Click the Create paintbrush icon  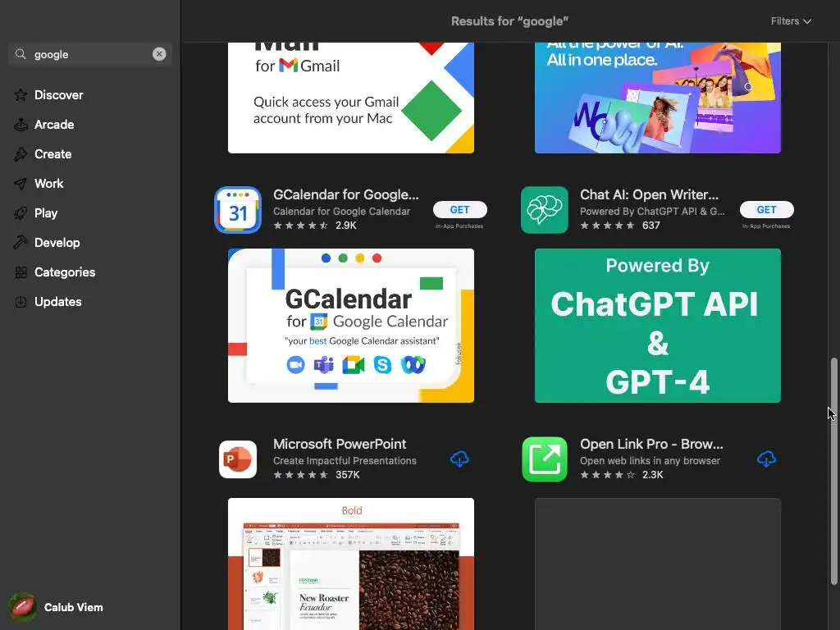coord(21,153)
